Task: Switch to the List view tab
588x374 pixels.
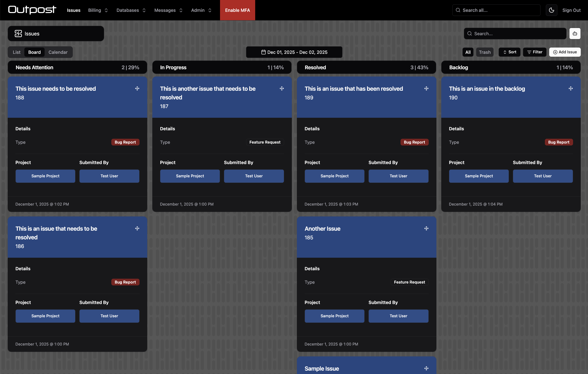Action: (x=17, y=52)
